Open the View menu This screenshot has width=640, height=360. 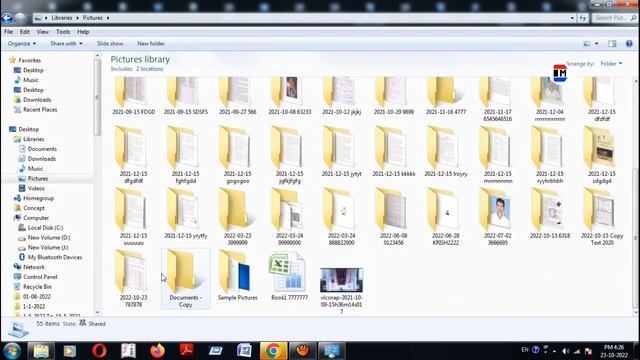(x=42, y=31)
